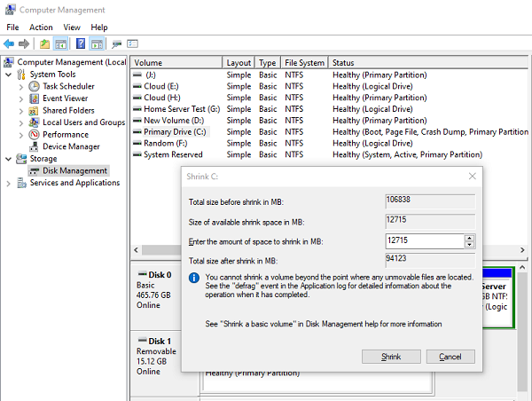This screenshot has width=532, height=401.
Task: Collapse the System Tools node
Action: [9, 75]
